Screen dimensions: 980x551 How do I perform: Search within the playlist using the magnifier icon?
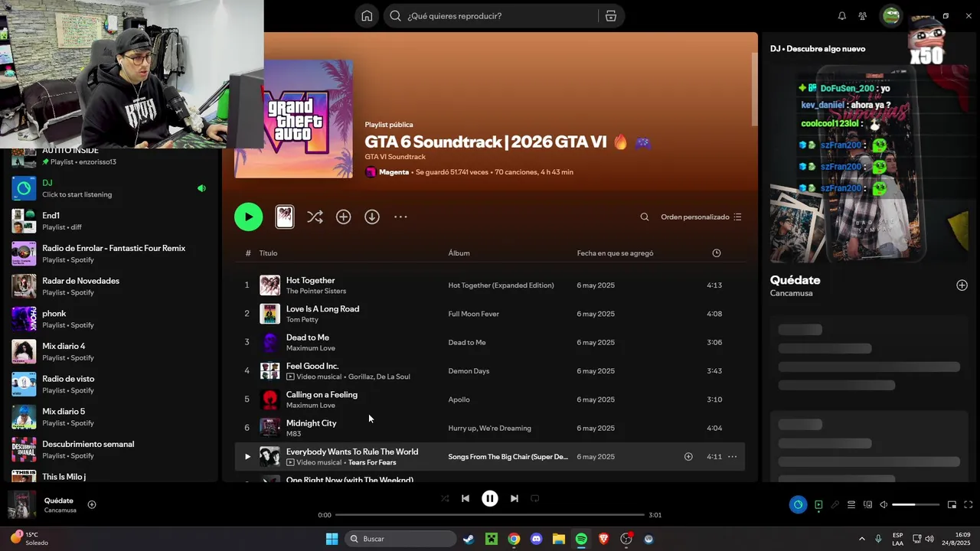click(x=645, y=217)
